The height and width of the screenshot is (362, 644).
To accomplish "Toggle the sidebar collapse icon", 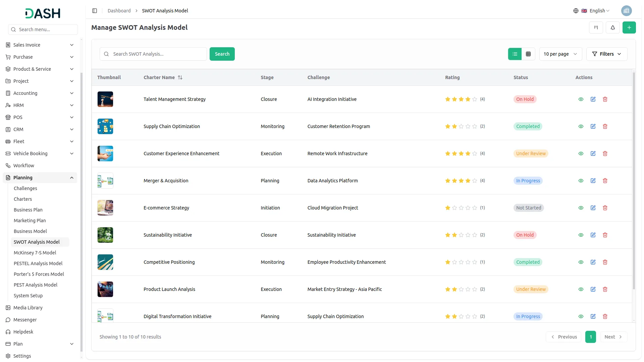I will [x=95, y=11].
